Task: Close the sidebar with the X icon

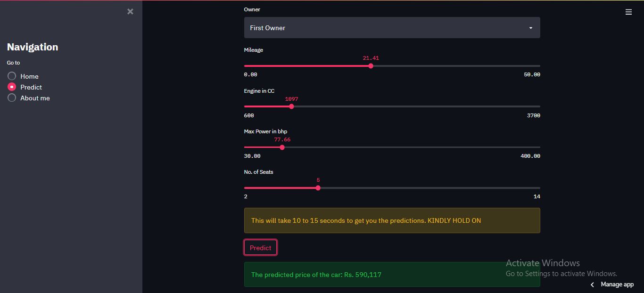Action: (x=130, y=11)
